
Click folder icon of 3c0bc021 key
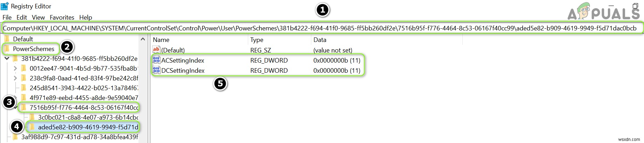click(32, 117)
